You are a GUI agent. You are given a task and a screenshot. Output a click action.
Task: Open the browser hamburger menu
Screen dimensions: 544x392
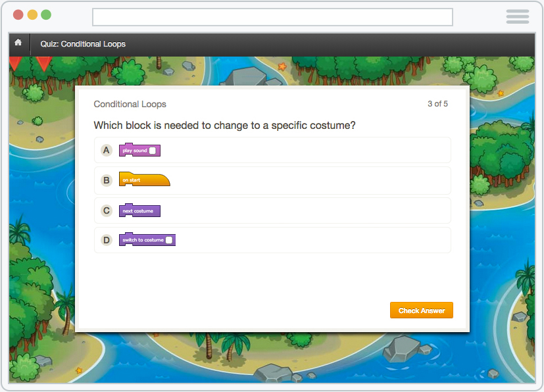tap(517, 16)
